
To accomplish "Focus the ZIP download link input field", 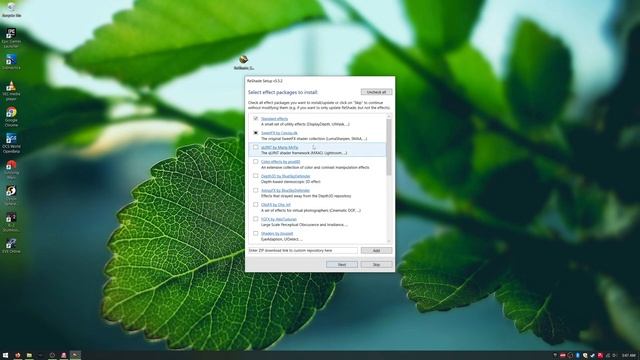I will [x=302, y=251].
